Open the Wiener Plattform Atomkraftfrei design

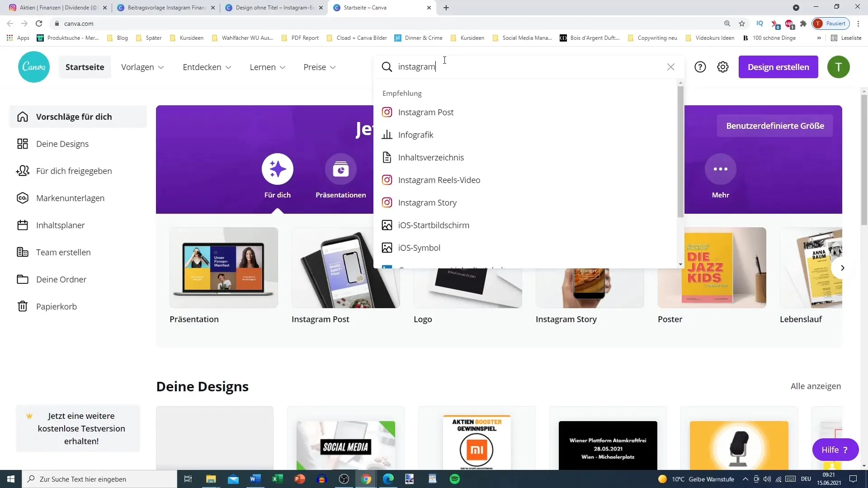608,438
